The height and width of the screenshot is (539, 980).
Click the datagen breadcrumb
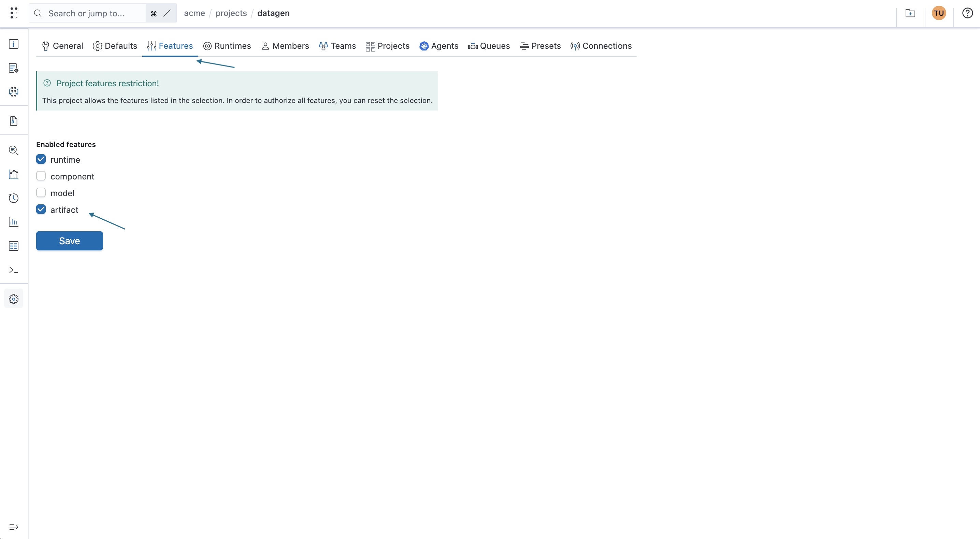pyautogui.click(x=273, y=13)
